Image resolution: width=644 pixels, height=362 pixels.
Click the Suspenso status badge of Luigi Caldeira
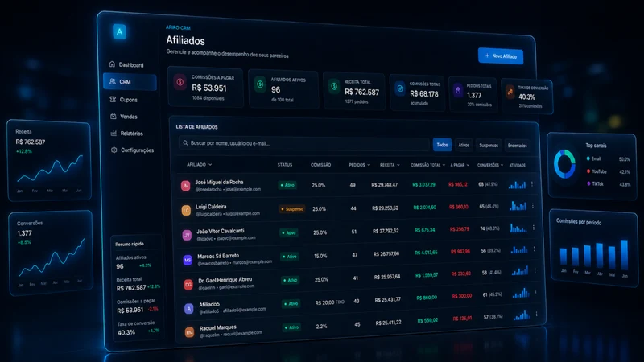pos(291,209)
